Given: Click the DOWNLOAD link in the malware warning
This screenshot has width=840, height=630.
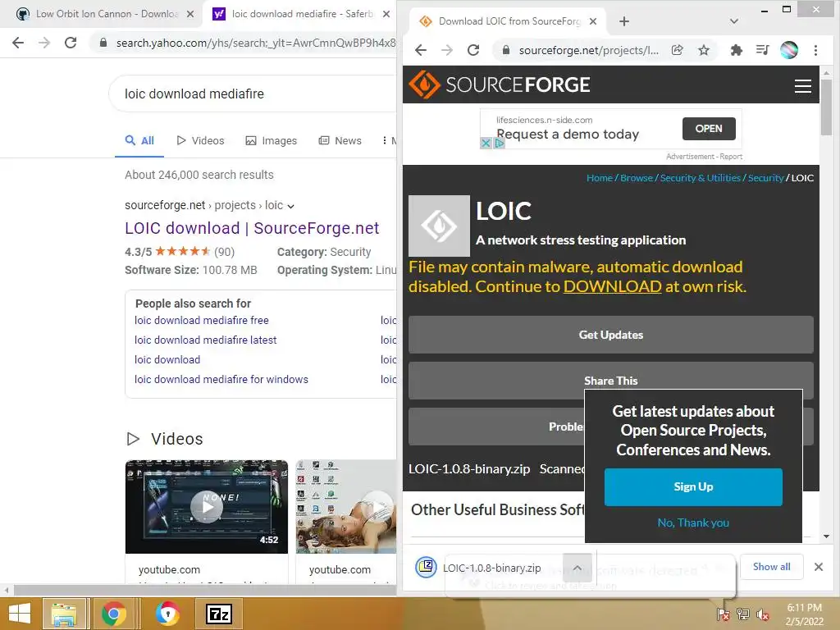Looking at the screenshot, I should 612,286.
